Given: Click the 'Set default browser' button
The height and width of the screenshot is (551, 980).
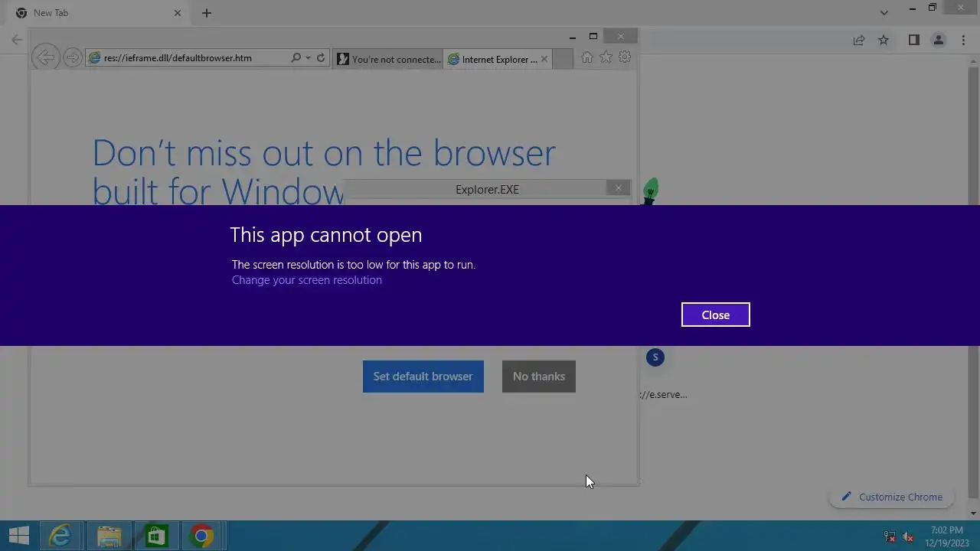Looking at the screenshot, I should click(423, 377).
